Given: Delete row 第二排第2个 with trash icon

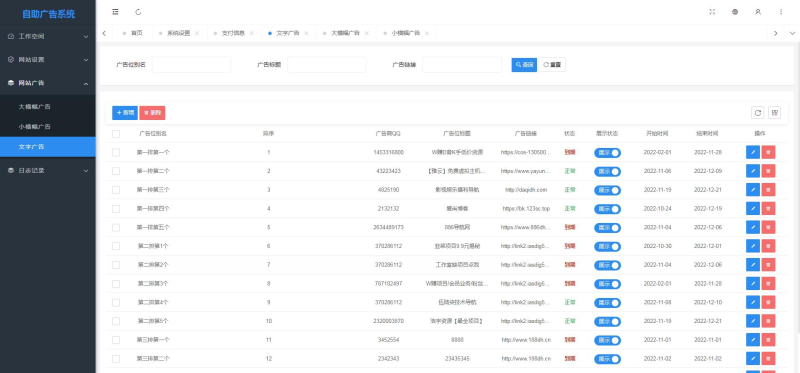Looking at the screenshot, I should coord(768,265).
